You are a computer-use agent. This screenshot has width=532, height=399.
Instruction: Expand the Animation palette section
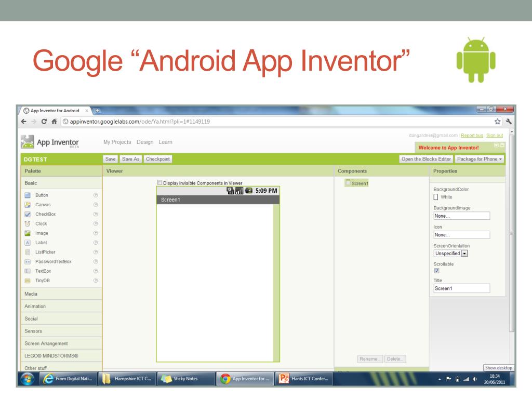pos(61,307)
